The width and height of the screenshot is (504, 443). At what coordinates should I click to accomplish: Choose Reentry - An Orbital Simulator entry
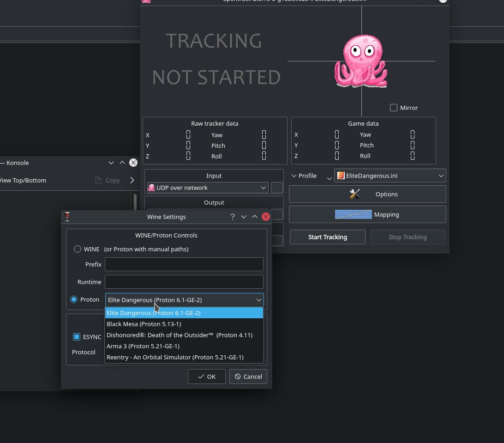pos(184,357)
